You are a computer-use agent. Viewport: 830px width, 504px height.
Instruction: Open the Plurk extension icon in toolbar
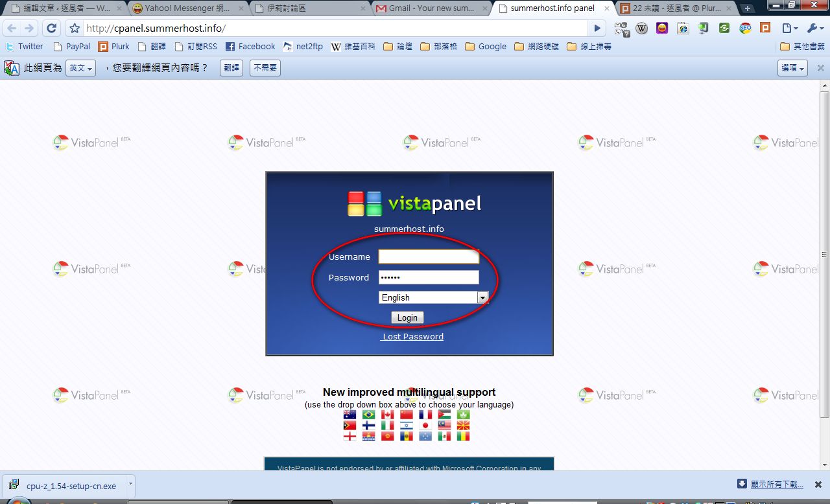765,29
